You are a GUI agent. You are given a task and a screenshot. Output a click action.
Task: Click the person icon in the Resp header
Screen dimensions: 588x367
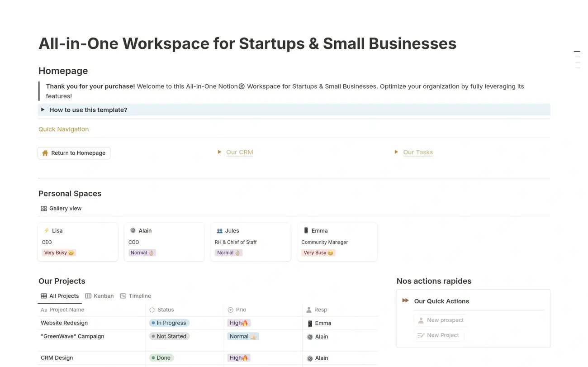309,310
